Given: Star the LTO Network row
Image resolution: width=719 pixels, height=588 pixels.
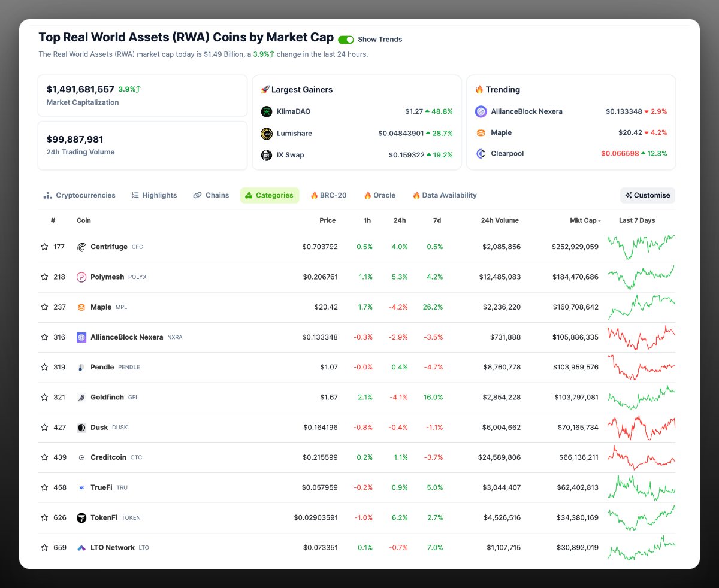Looking at the screenshot, I should pyautogui.click(x=44, y=547).
